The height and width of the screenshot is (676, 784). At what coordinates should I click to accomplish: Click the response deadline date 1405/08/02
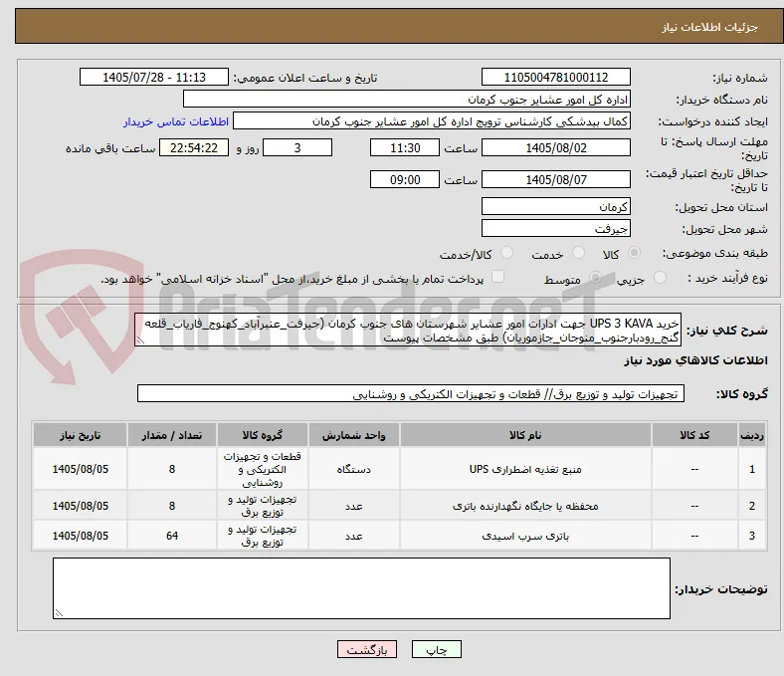(555, 147)
